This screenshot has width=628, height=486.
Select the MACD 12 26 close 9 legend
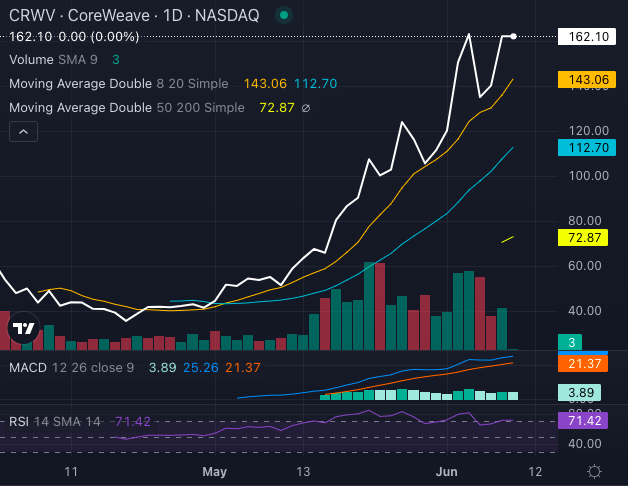click(x=72, y=367)
